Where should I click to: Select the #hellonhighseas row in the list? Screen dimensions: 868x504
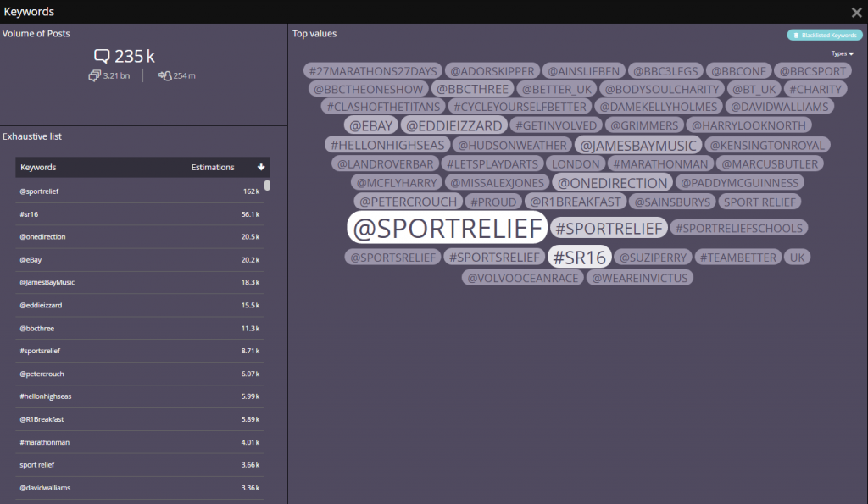click(140, 396)
